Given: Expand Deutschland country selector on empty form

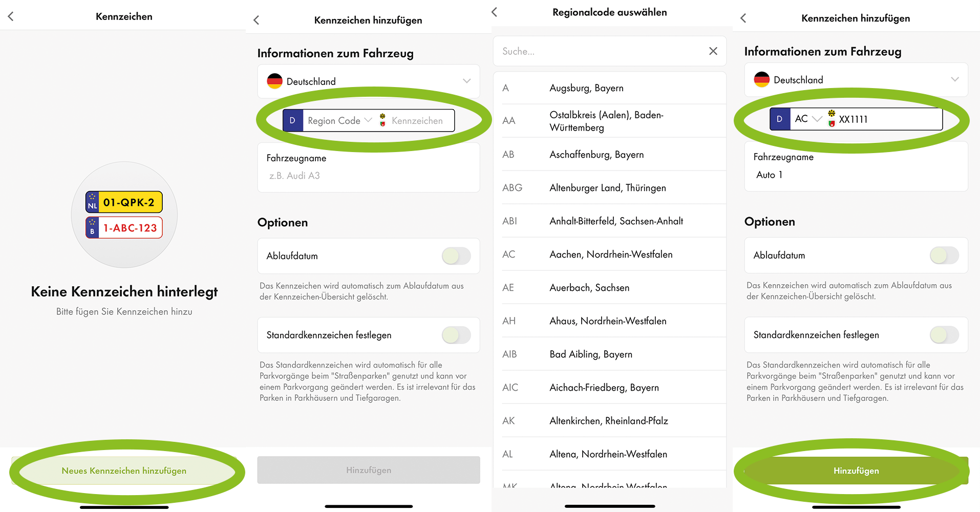Looking at the screenshot, I should point(466,81).
